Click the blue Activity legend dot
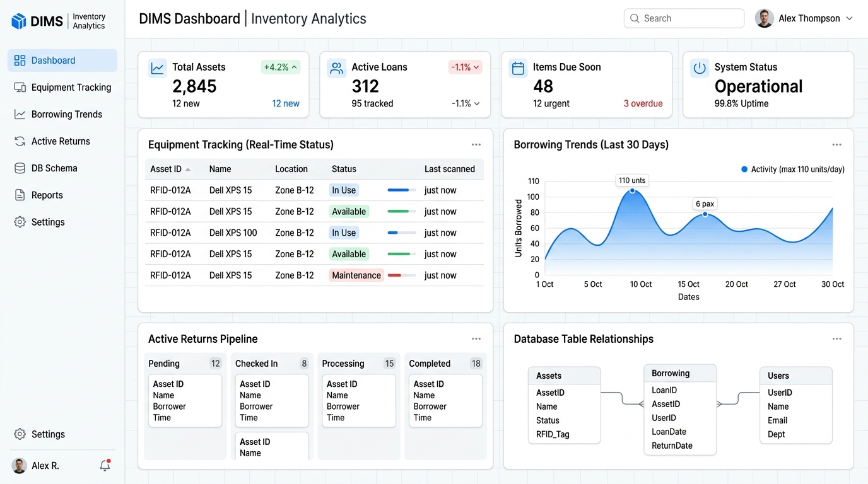The image size is (868, 484). (x=744, y=170)
